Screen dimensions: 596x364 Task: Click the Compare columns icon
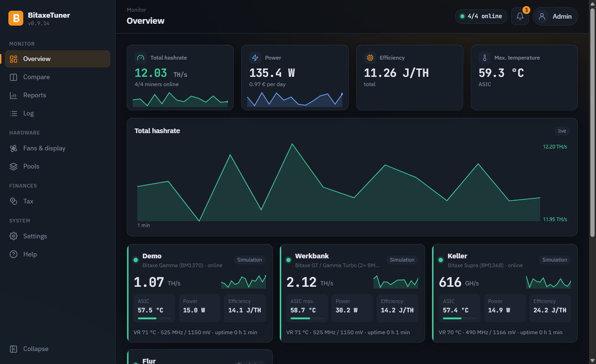coord(14,77)
